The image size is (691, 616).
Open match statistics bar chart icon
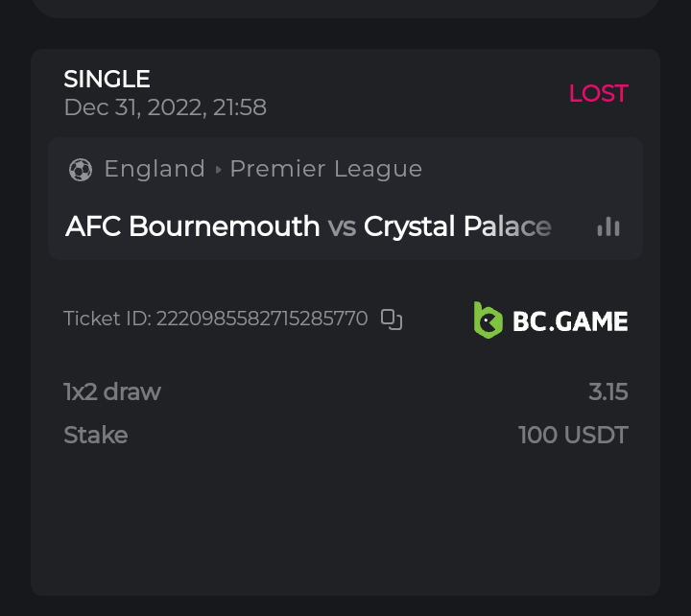tap(608, 226)
